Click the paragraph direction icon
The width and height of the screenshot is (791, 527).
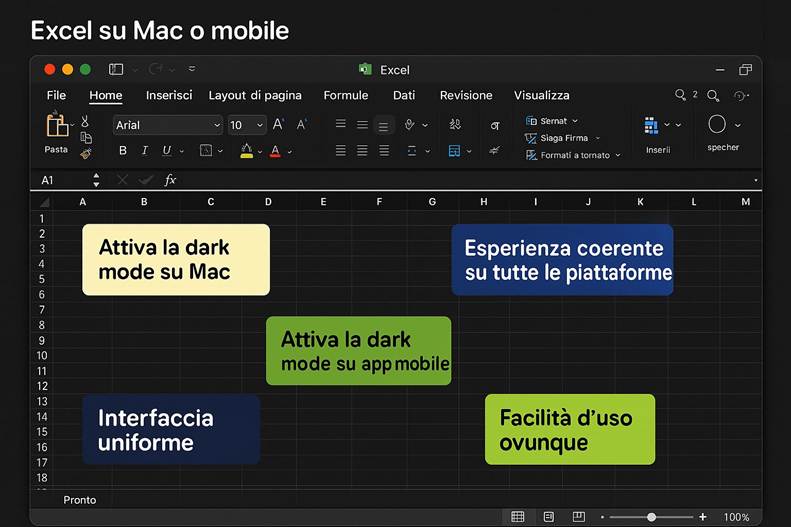tap(495, 126)
